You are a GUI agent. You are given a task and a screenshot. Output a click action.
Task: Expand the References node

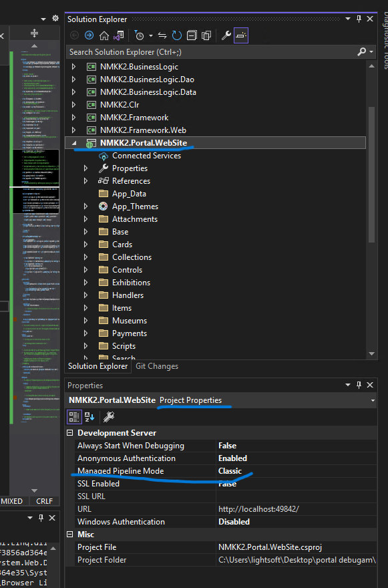86,181
